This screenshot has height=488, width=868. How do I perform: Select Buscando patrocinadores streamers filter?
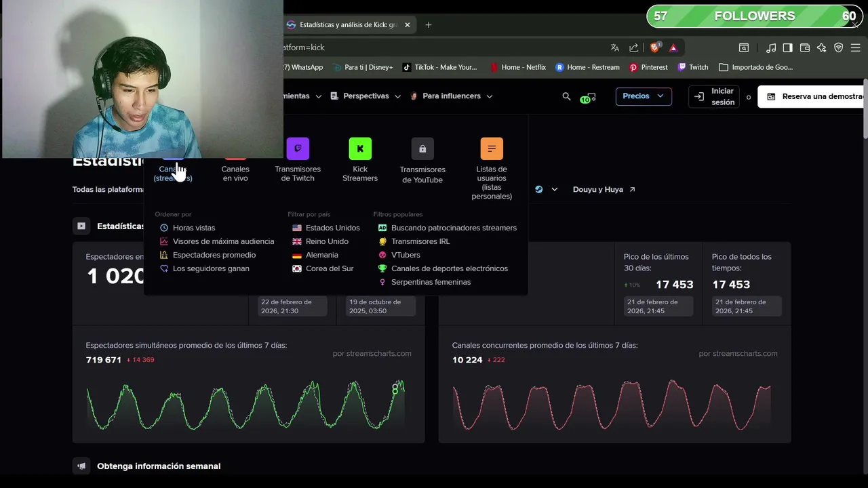tap(448, 228)
